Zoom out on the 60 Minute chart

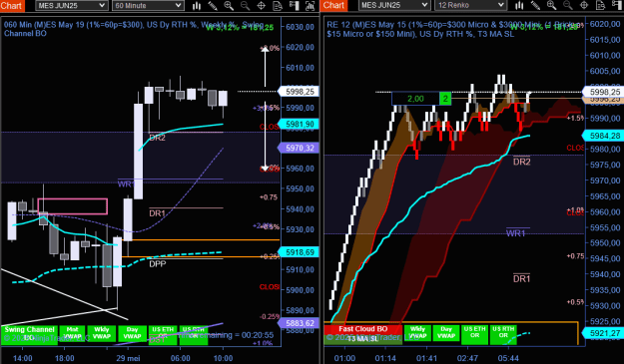(246, 6)
